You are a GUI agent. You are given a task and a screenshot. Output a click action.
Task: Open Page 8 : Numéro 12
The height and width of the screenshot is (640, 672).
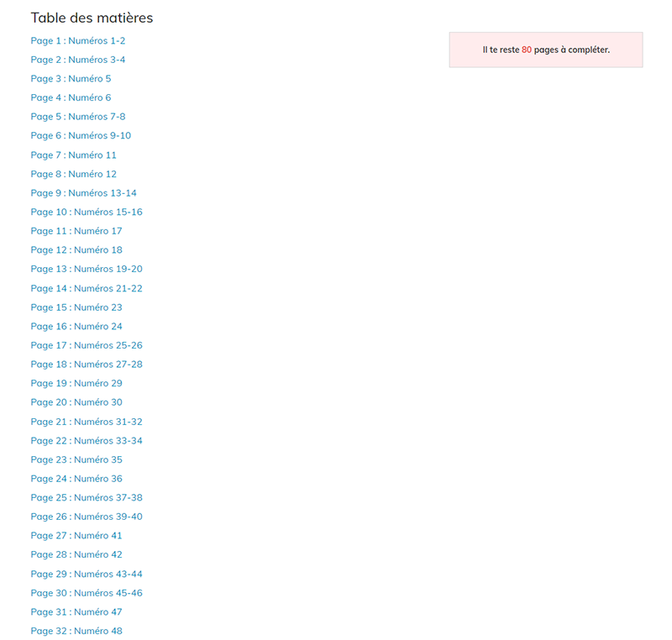point(74,174)
